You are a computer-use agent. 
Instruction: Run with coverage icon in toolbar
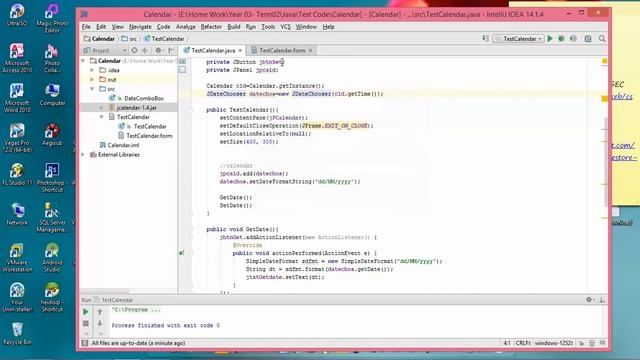point(573,38)
